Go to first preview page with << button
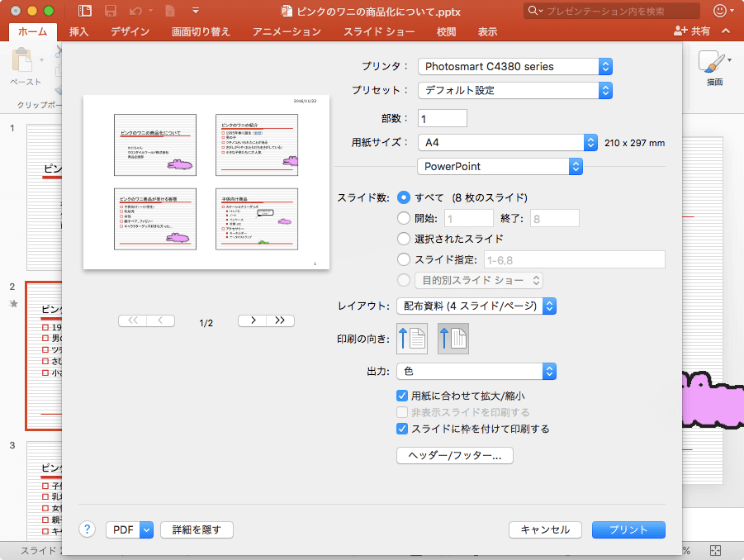 click(x=132, y=320)
